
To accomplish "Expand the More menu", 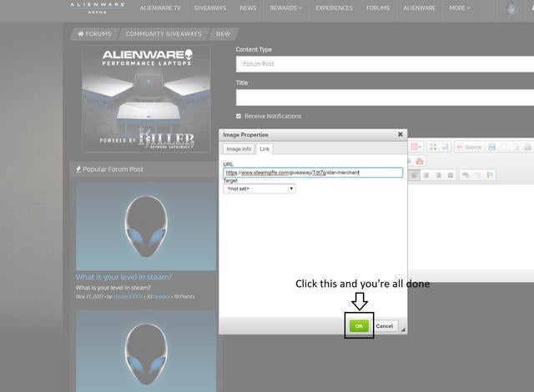I will click(x=460, y=8).
